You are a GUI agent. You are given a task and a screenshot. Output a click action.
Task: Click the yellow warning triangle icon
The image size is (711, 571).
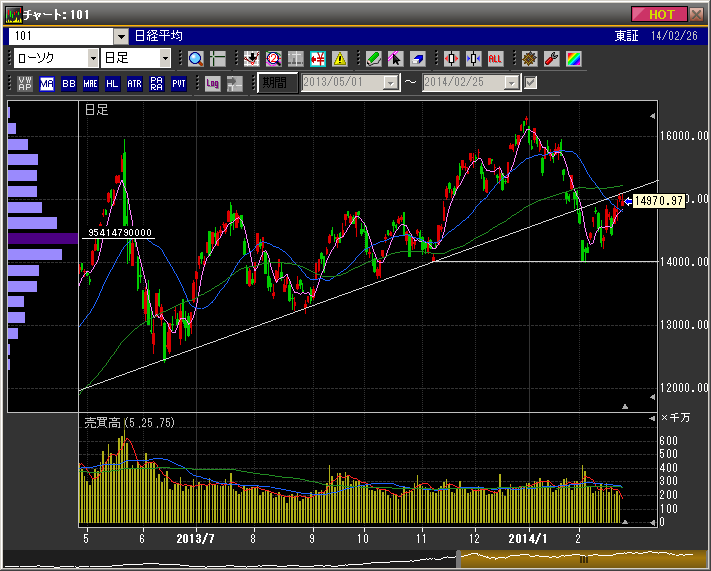[x=339, y=58]
